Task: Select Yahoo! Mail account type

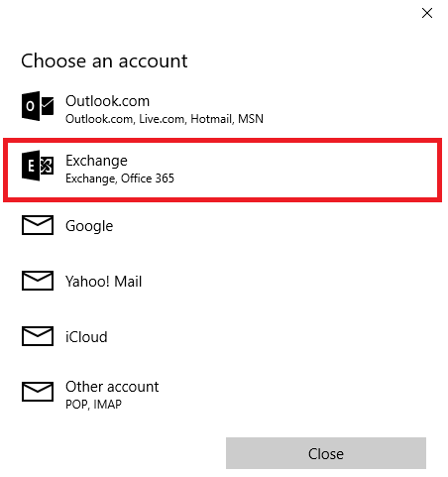Action: pyautogui.click(x=222, y=282)
